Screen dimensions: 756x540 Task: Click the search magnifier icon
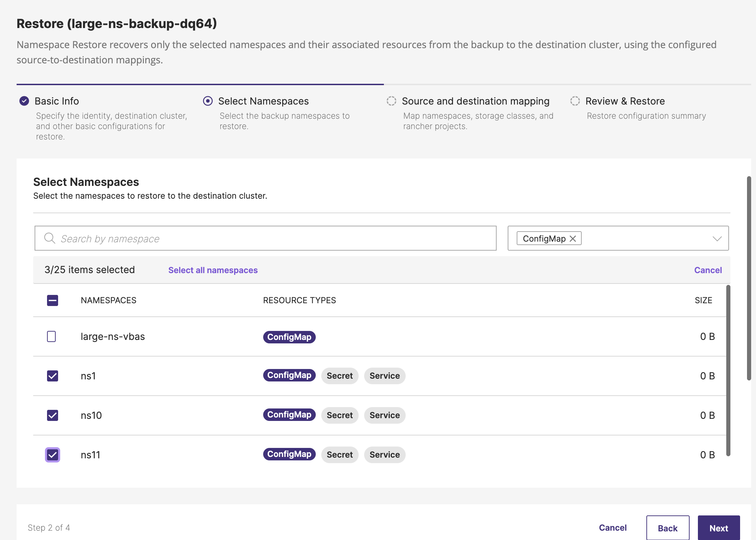pyautogui.click(x=49, y=238)
